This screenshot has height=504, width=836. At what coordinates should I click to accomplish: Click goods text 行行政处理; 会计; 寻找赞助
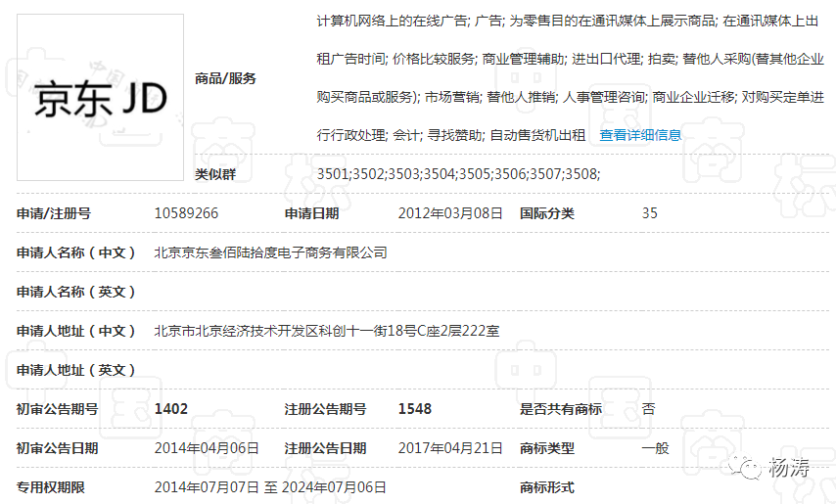(400, 135)
